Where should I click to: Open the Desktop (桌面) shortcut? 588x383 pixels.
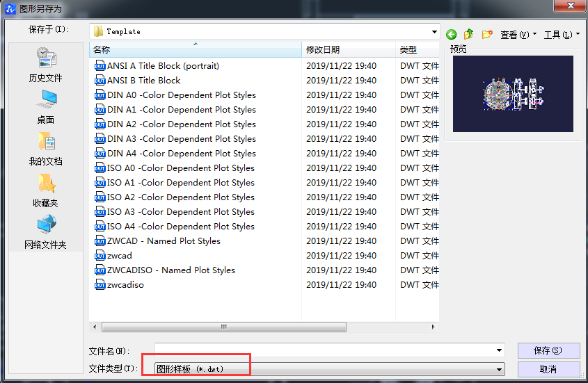[x=45, y=107]
